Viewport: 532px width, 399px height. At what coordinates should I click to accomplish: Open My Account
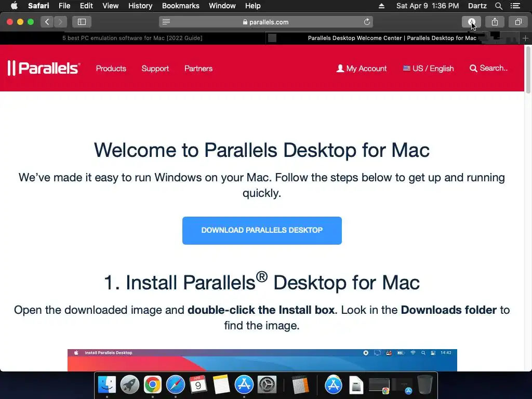(x=362, y=69)
